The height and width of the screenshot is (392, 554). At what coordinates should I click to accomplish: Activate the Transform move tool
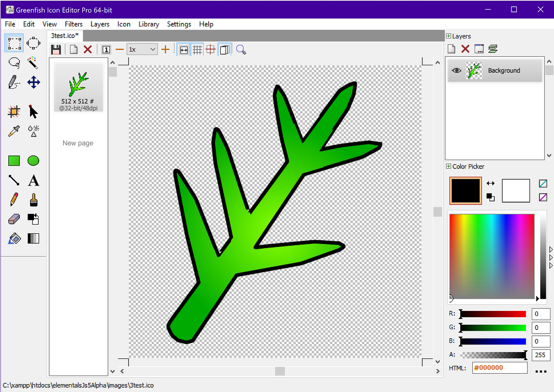tap(34, 82)
